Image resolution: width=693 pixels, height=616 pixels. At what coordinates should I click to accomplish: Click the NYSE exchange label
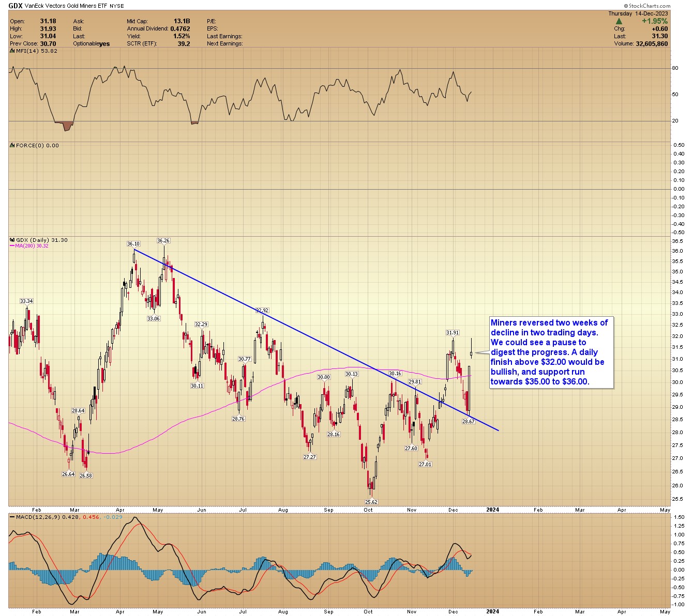click(116, 7)
